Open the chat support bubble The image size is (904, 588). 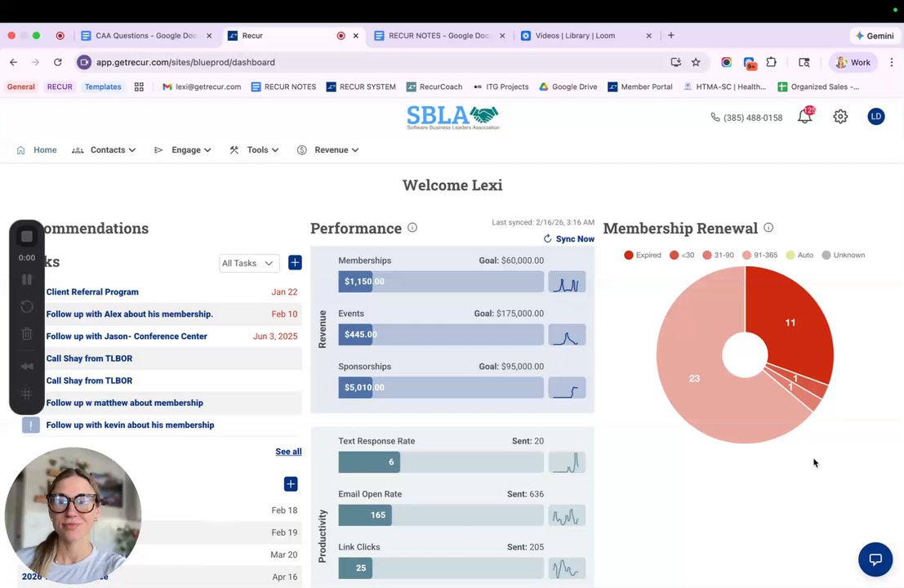coord(875,559)
